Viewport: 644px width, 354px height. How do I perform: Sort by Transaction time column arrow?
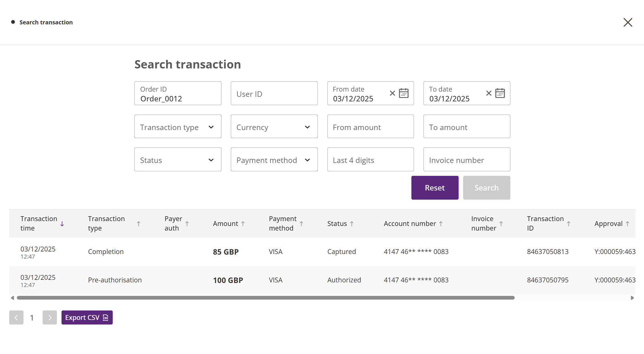click(x=62, y=224)
